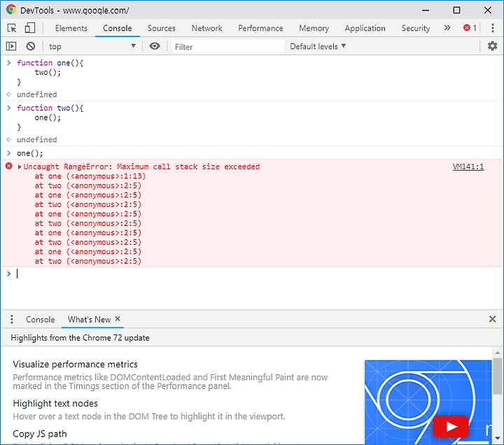Click the 'function two(){' input line
The image size is (504, 445).
(50, 108)
